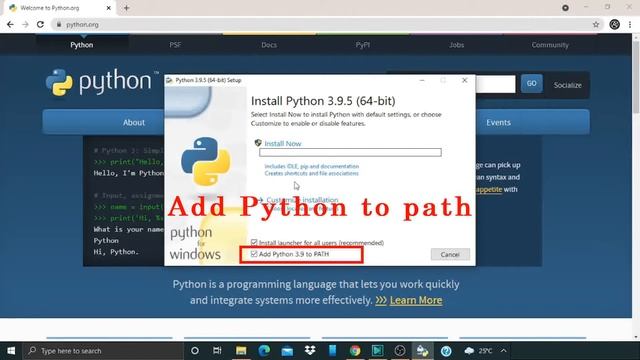Toggle Install launcher for all users checkbox
Screen dimensions: 640x360
click(254, 242)
